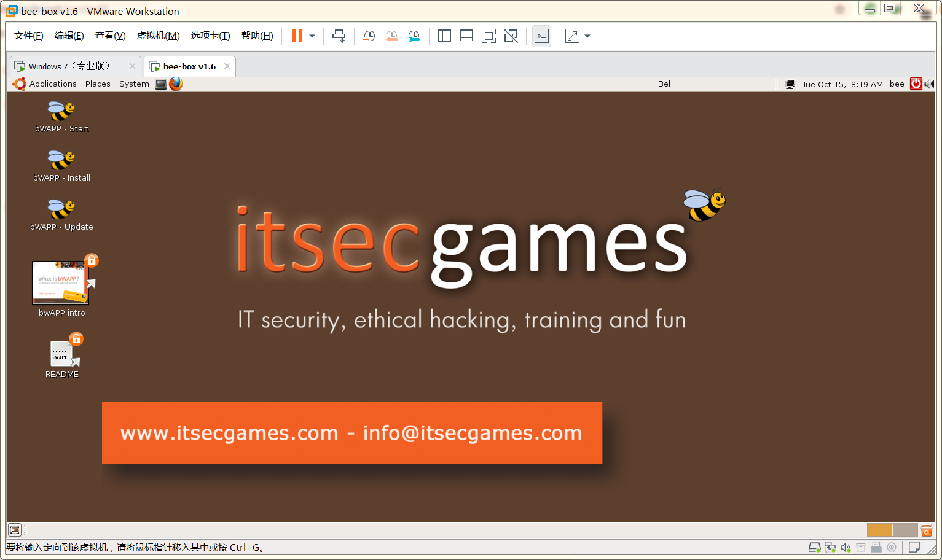This screenshot has height=560, width=942.
Task: Open the 帮助(H) menu
Action: [x=257, y=36]
